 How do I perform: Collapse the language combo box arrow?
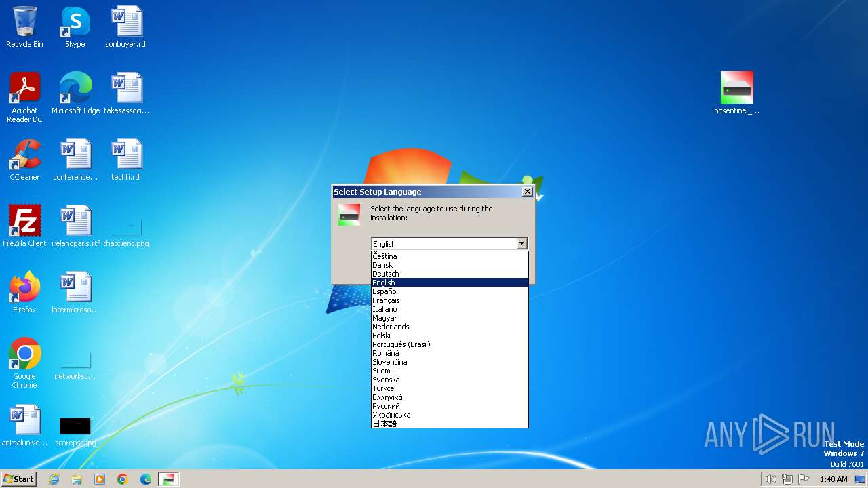(521, 244)
